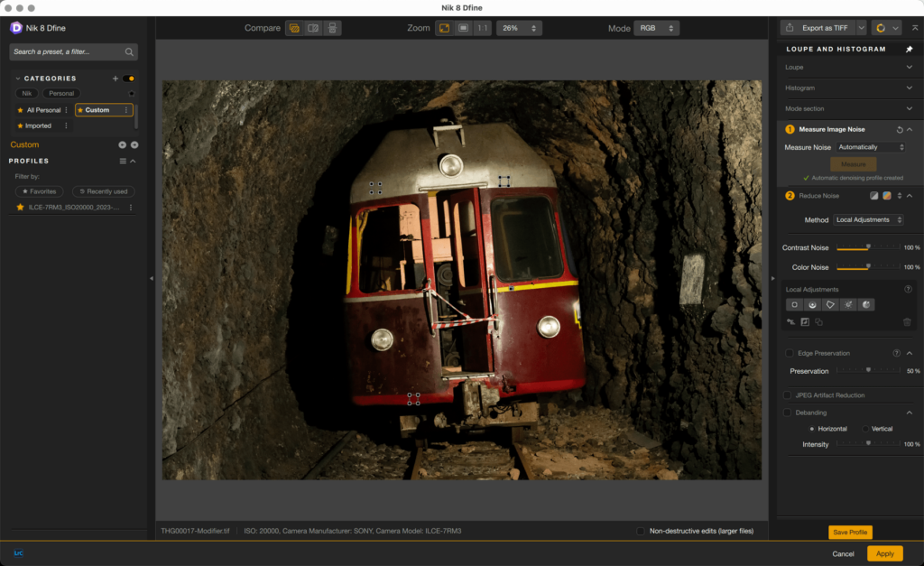Image resolution: width=924 pixels, height=566 pixels.
Task: Go to next category with right arrow
Action: (x=134, y=145)
